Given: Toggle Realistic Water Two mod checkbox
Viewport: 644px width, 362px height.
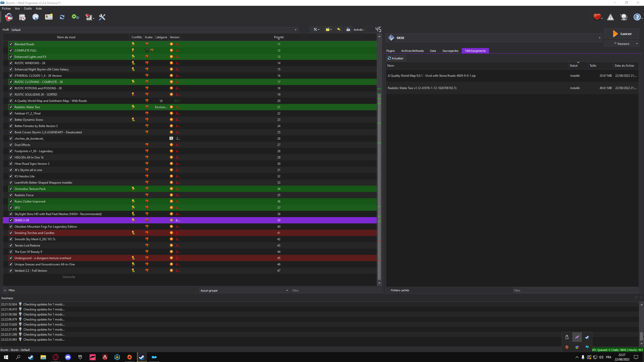Looking at the screenshot, I should 11,107.
